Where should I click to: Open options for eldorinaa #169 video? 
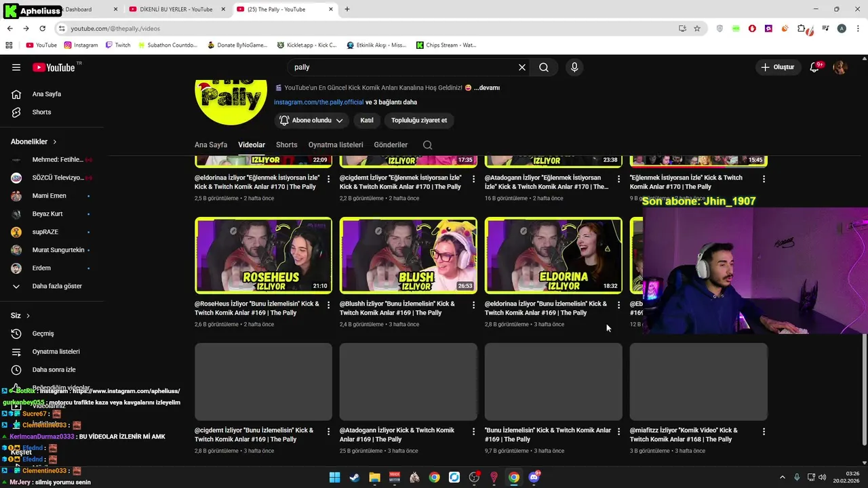(x=618, y=305)
